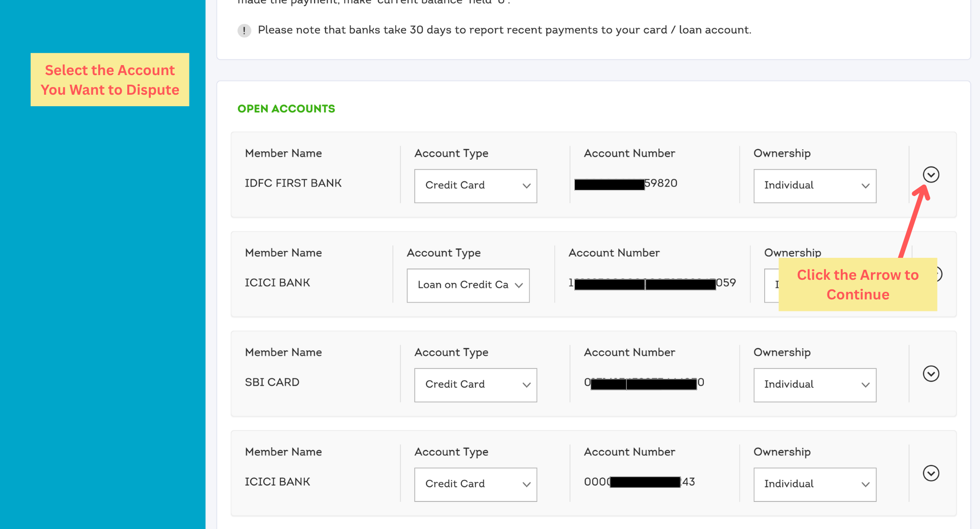Open Account Type dropdown in last ICICI BANK row

[475, 484]
